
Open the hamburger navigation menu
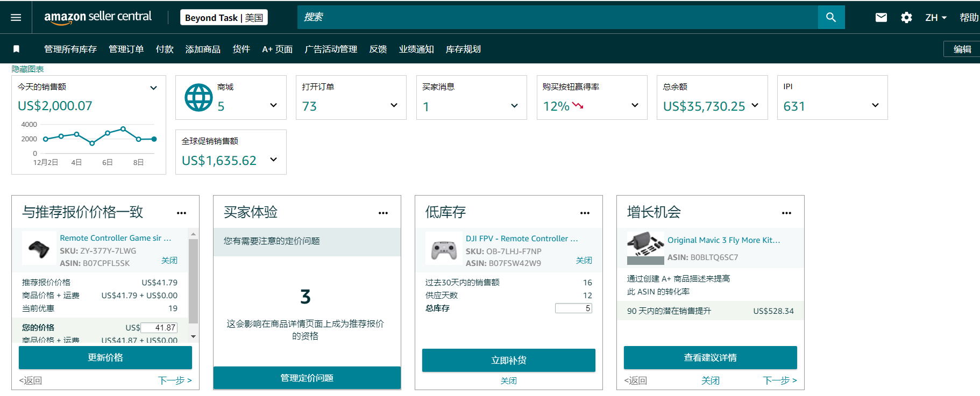pyautogui.click(x=16, y=18)
